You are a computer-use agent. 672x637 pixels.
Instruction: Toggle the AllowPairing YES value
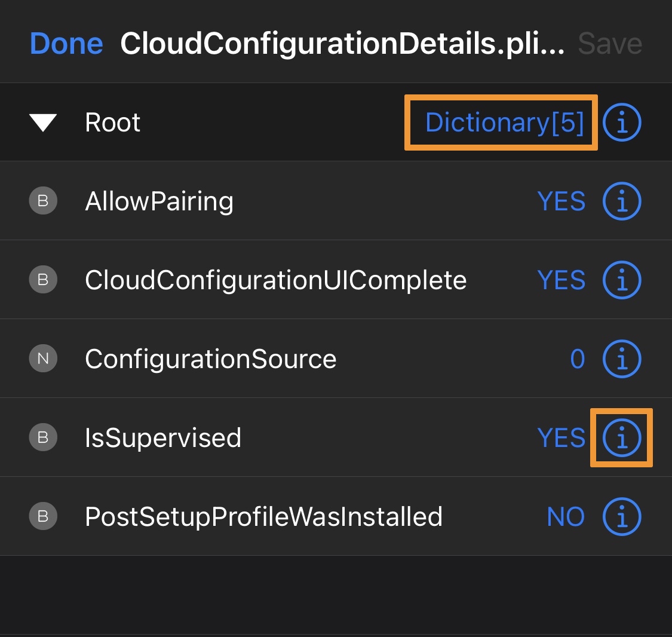[x=561, y=201]
